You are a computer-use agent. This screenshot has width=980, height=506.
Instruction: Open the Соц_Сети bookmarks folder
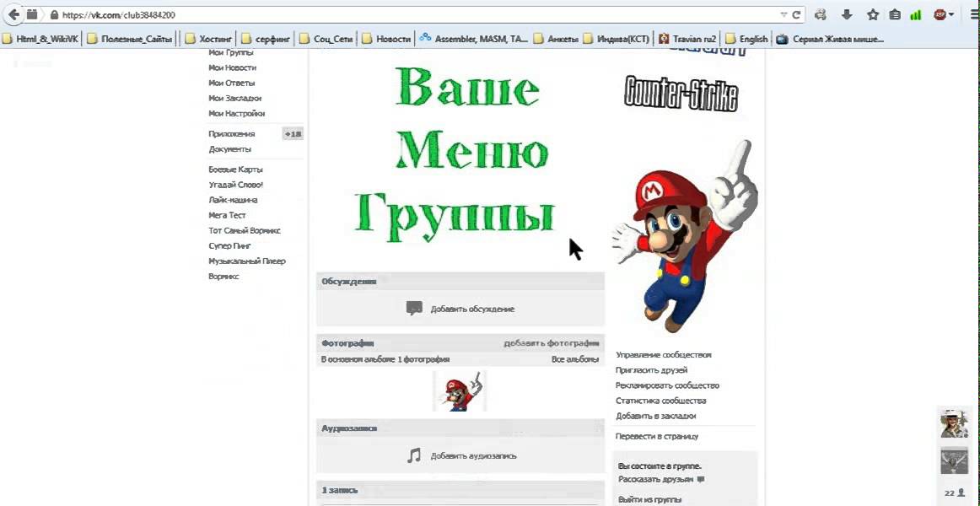pos(326,39)
